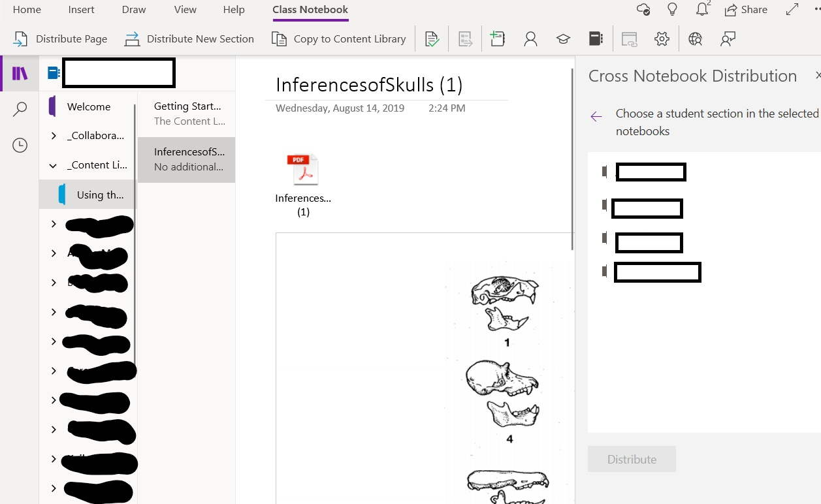The width and height of the screenshot is (821, 504).
Task: Click Distribute New Section in the ribbon
Action: click(189, 39)
